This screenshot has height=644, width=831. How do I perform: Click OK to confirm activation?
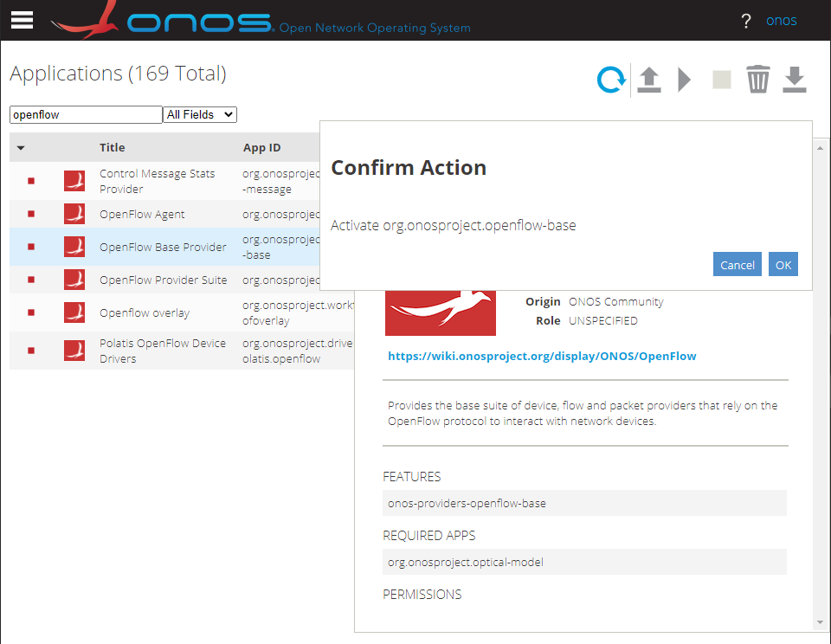tap(783, 265)
